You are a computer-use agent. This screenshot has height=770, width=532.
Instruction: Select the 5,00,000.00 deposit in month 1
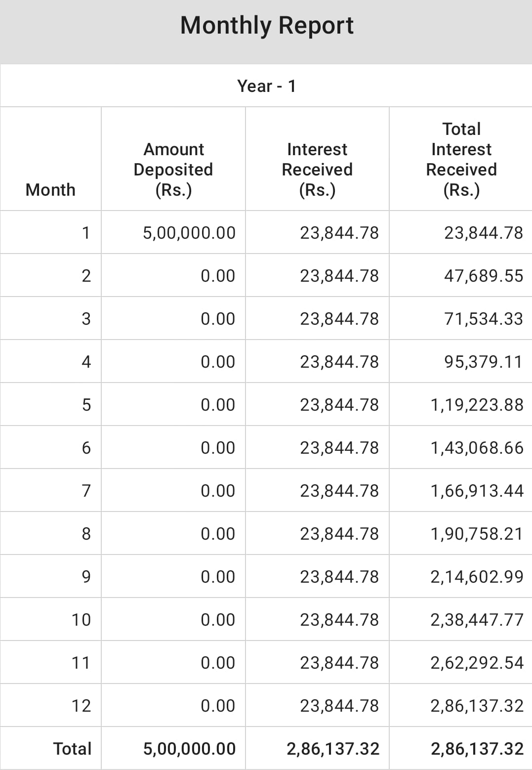189,233
